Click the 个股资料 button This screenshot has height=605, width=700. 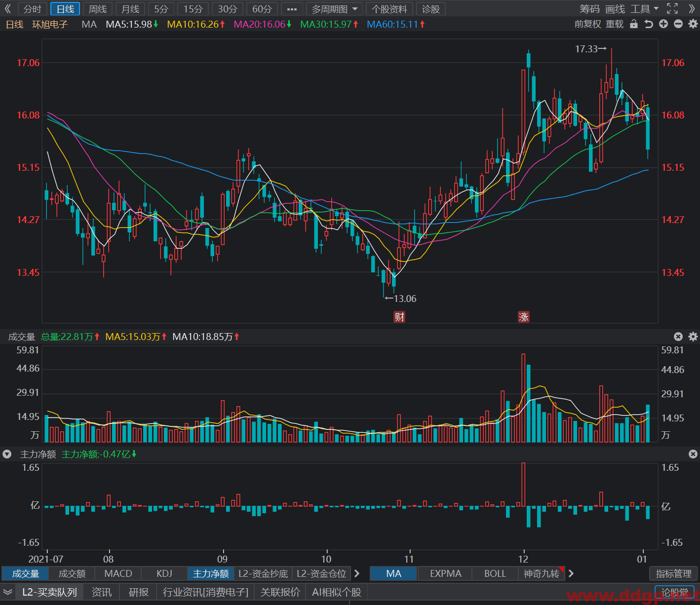coord(389,9)
